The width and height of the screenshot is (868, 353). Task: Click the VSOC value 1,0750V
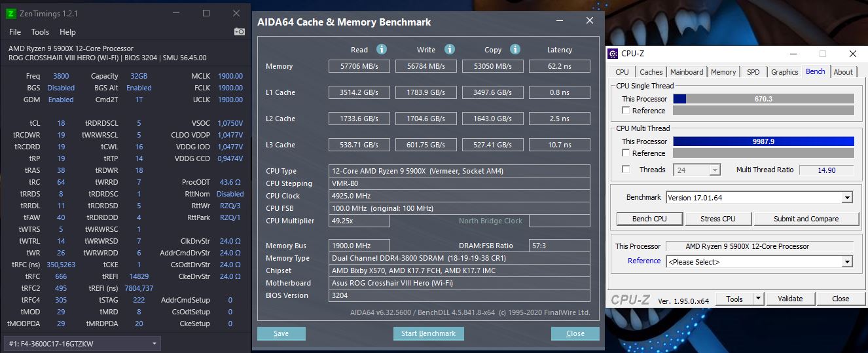point(230,123)
